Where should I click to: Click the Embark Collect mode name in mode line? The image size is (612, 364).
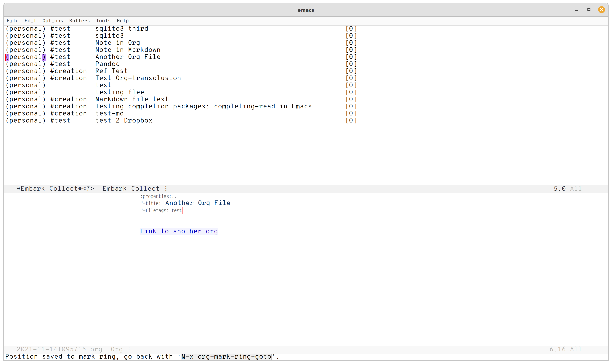pyautogui.click(x=131, y=189)
